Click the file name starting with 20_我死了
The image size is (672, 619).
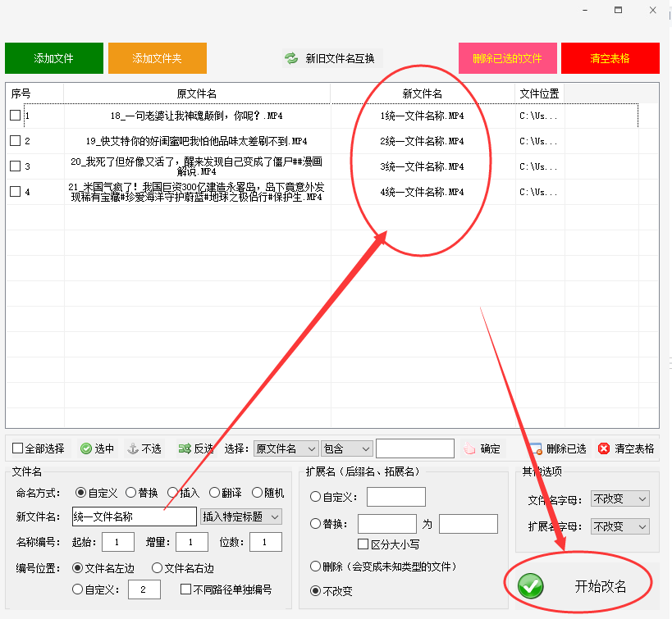tap(197, 166)
